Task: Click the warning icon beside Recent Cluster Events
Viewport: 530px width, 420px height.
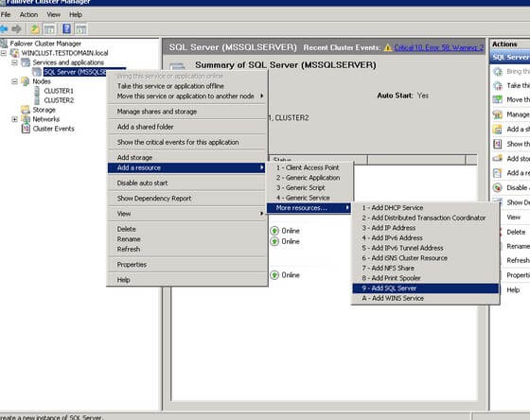Action: pos(388,48)
